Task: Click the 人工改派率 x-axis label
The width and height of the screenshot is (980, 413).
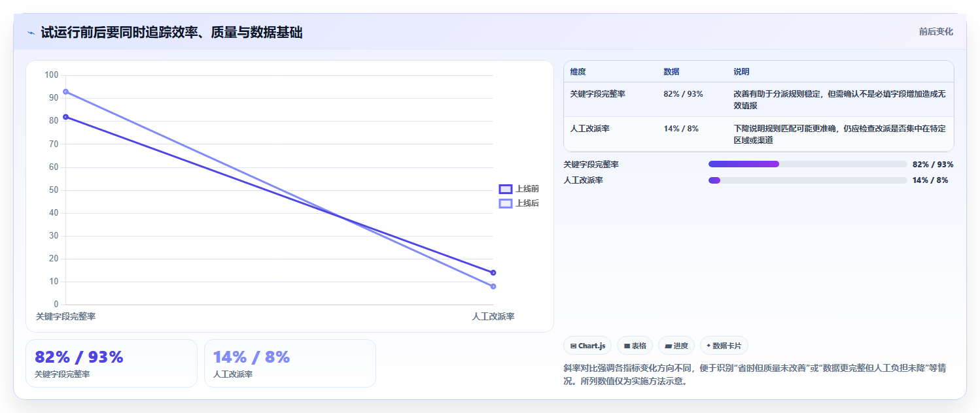Action: coord(493,316)
